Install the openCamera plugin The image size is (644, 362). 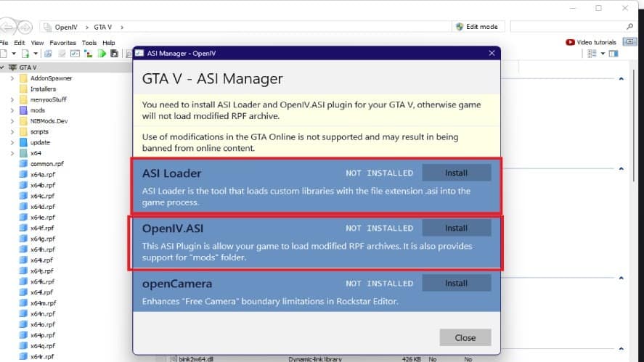(x=456, y=283)
